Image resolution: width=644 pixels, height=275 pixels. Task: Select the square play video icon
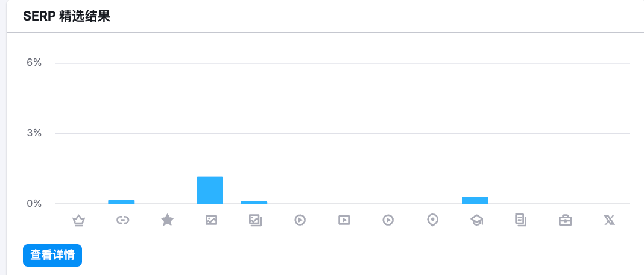click(344, 220)
